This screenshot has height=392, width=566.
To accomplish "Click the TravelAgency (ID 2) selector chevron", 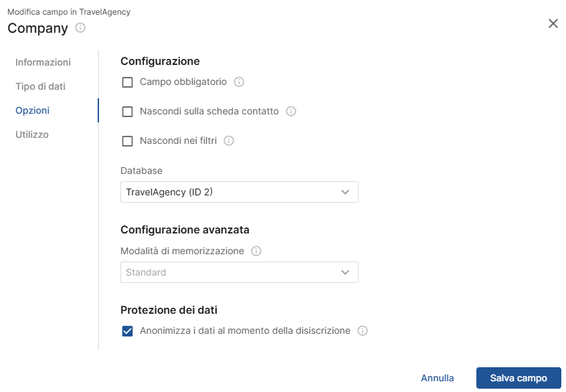I will pos(345,192).
